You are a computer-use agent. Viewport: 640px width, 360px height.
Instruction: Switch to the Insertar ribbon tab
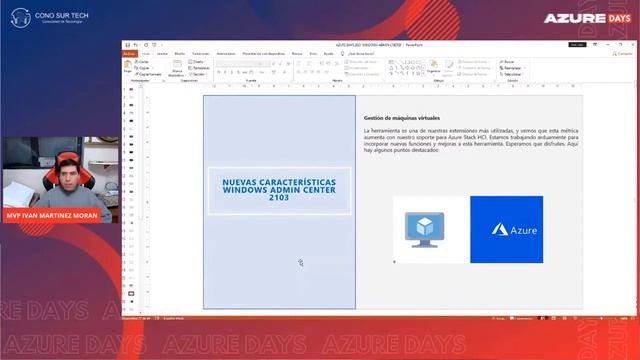162,53
